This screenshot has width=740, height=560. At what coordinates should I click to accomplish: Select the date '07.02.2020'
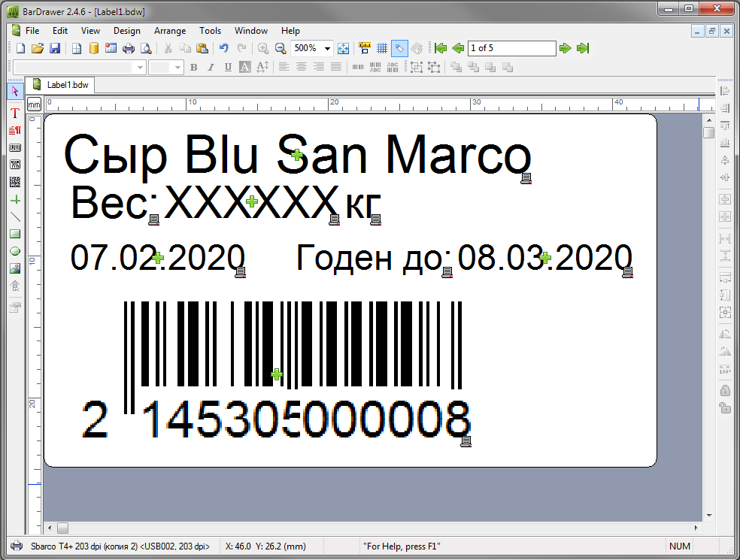(x=158, y=258)
